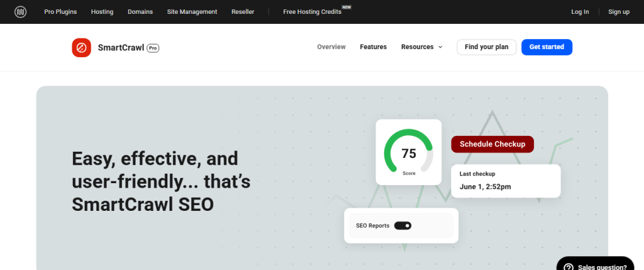
Task: Open the Domains menu item
Action: tap(140, 12)
